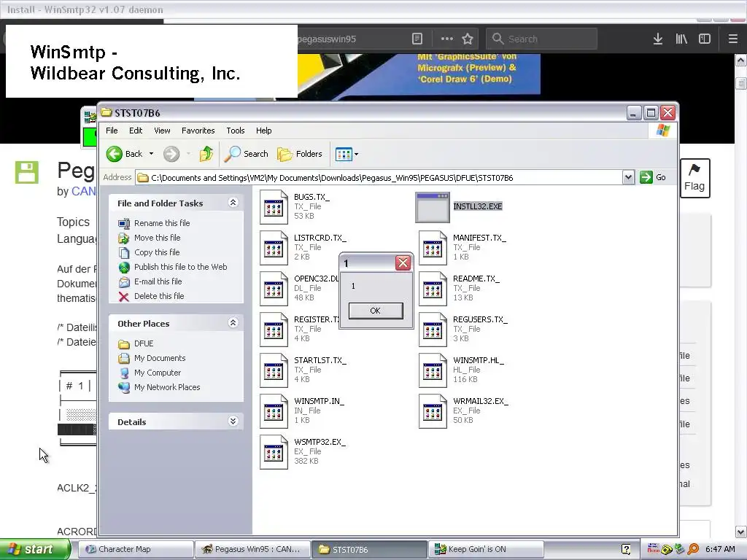The width and height of the screenshot is (747, 560).
Task: Click OK in the small dialog
Action: (x=376, y=311)
